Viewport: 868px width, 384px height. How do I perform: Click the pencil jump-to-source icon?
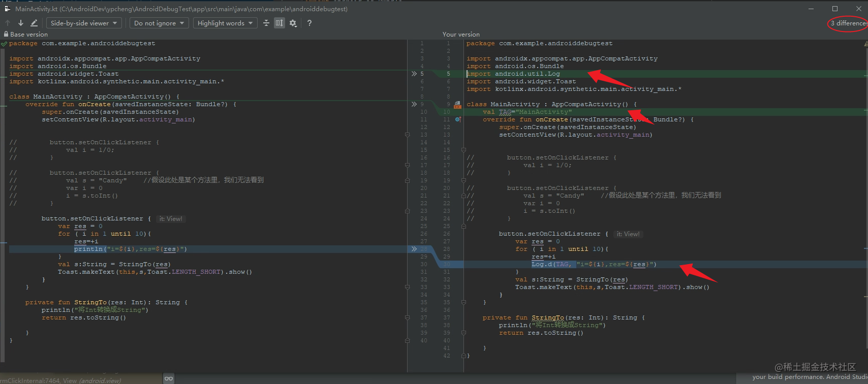coord(34,23)
